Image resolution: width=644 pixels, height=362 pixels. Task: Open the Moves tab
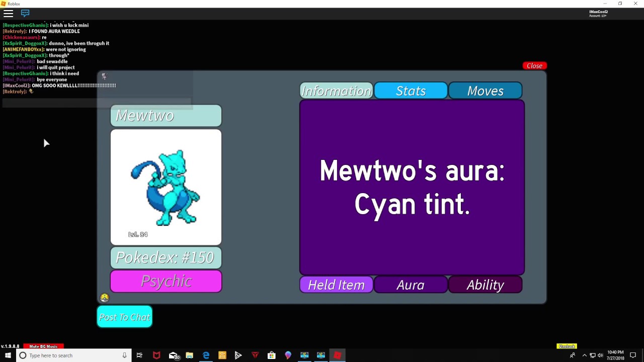click(485, 90)
